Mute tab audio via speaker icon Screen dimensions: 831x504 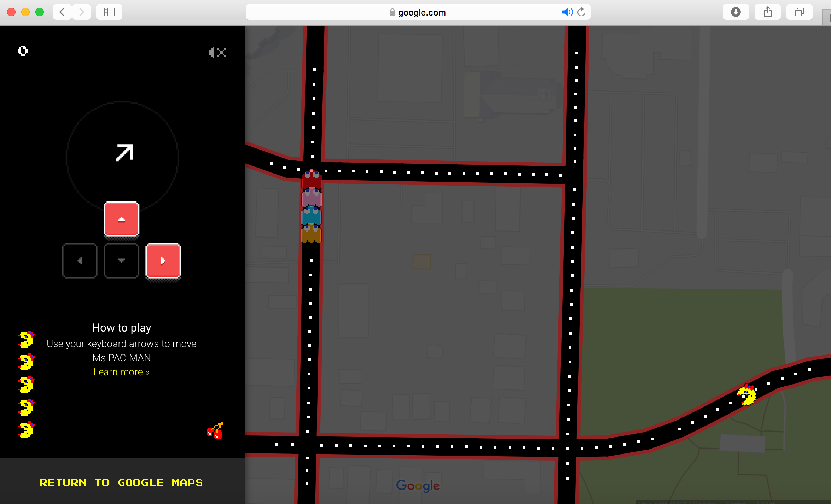[x=567, y=12]
